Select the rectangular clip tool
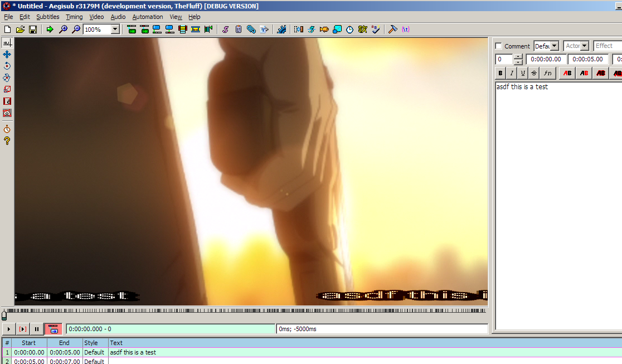Screen dimensions: 622x364 pyautogui.click(x=7, y=101)
